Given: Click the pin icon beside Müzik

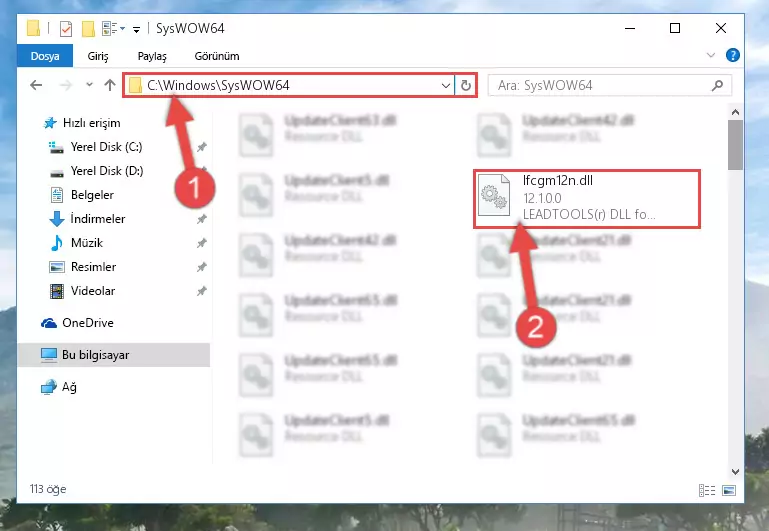Looking at the screenshot, I should point(202,243).
